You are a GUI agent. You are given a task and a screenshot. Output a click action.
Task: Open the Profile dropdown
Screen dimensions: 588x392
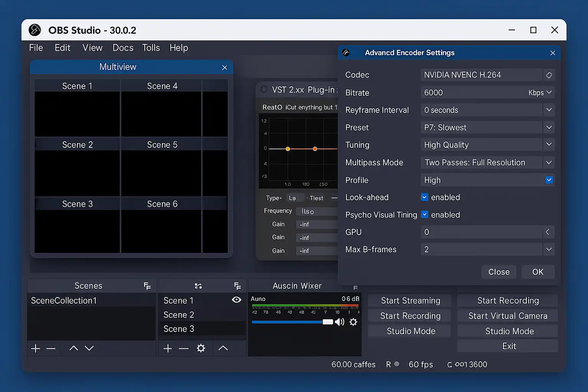click(x=549, y=180)
